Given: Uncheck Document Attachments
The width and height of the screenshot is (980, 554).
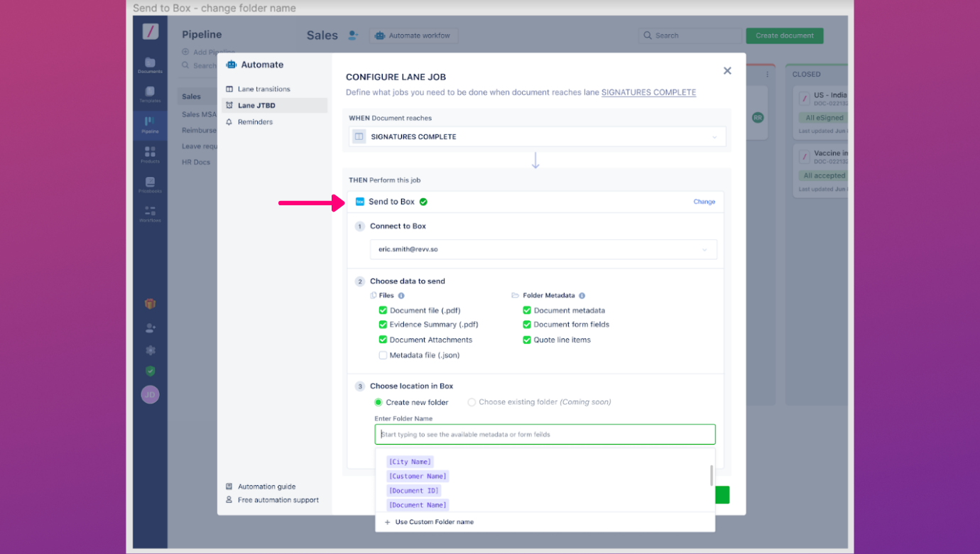Looking at the screenshot, I should pyautogui.click(x=383, y=340).
